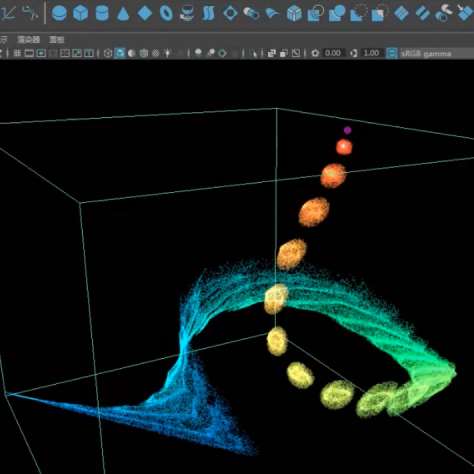
Task: Create a polygon torus from the shelf
Action: coord(166,13)
